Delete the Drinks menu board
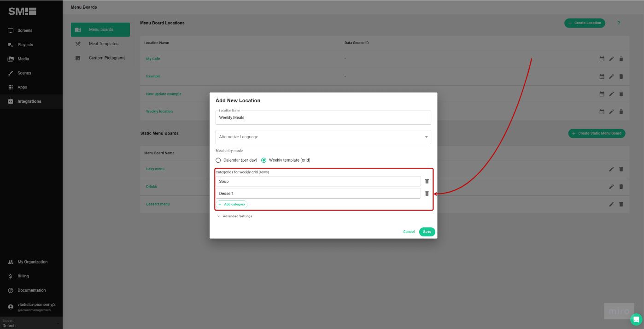This screenshot has width=644, height=329. click(x=621, y=187)
